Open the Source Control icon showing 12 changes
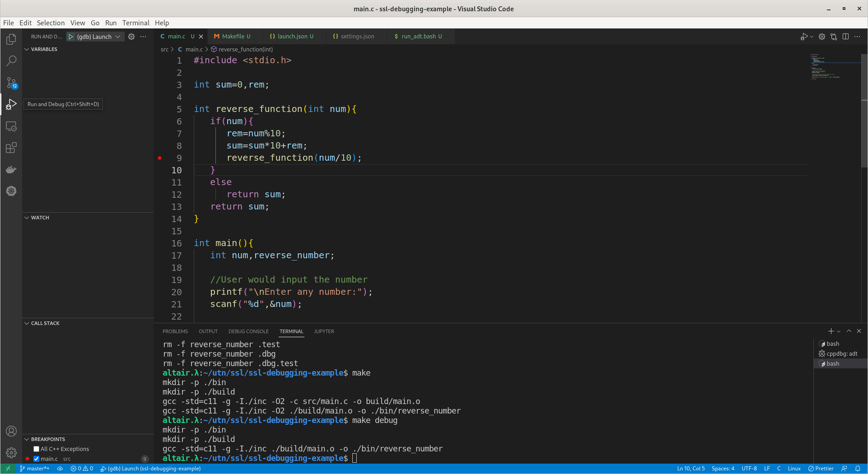Viewport: 868px width, 474px height. (x=11, y=83)
